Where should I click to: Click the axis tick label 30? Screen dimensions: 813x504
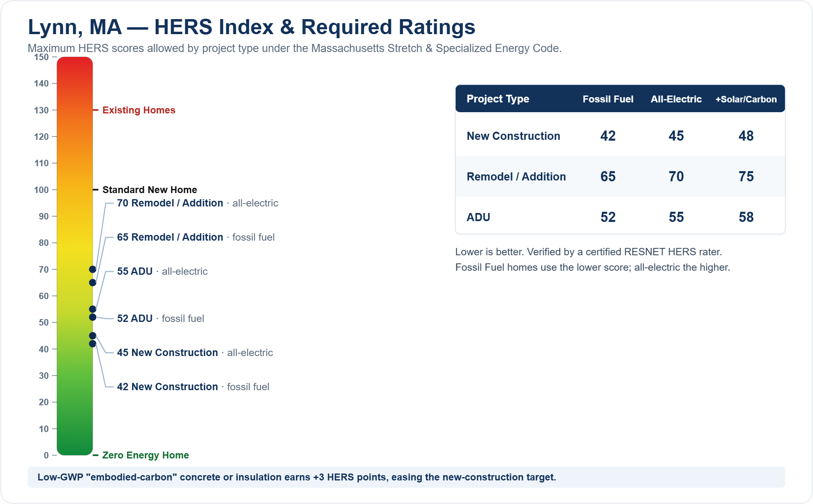44,376
